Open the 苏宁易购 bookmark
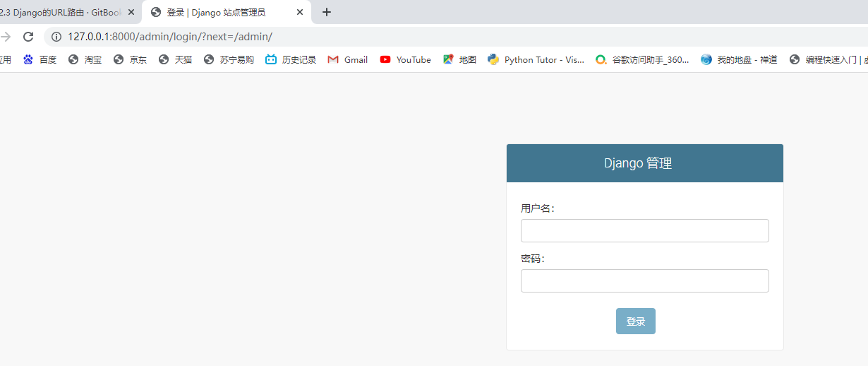Screen dimensions: 868x366 point(229,60)
